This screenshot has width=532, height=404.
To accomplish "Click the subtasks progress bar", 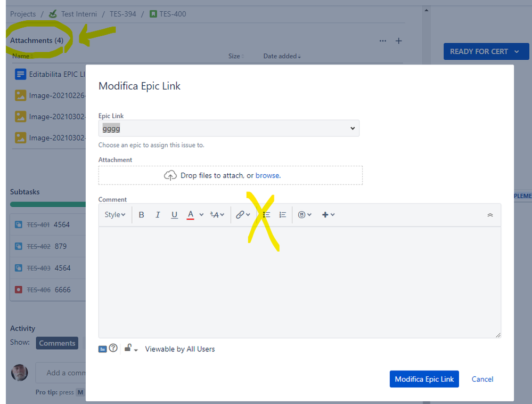I will pyautogui.click(x=48, y=204).
